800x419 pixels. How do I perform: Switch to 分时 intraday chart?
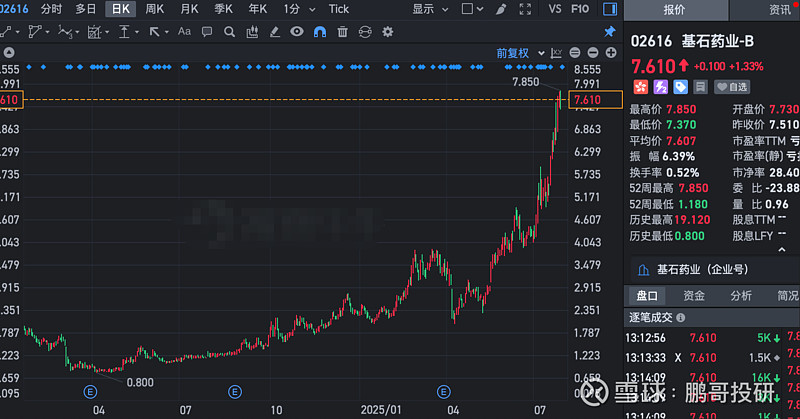click(x=51, y=9)
